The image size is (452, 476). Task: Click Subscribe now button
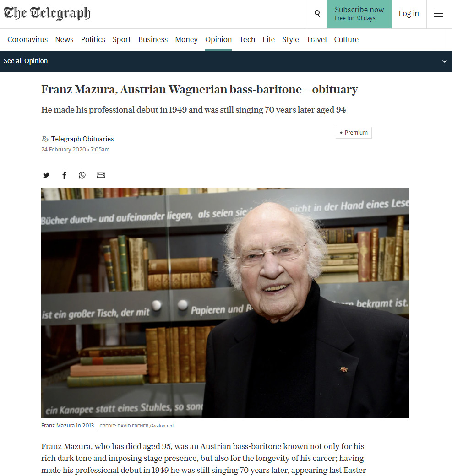[x=359, y=14]
